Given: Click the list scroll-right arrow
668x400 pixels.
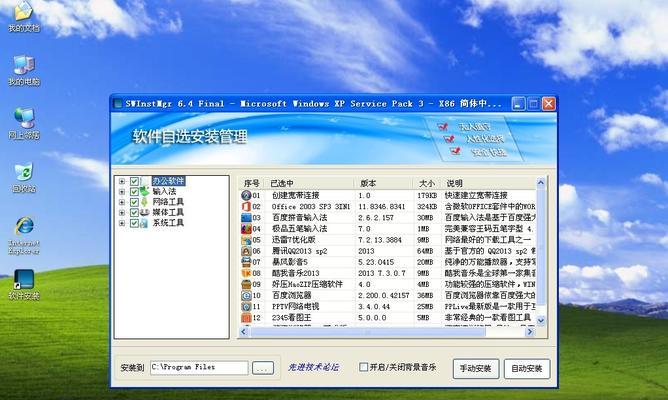Looking at the screenshot, I should 530,332.
